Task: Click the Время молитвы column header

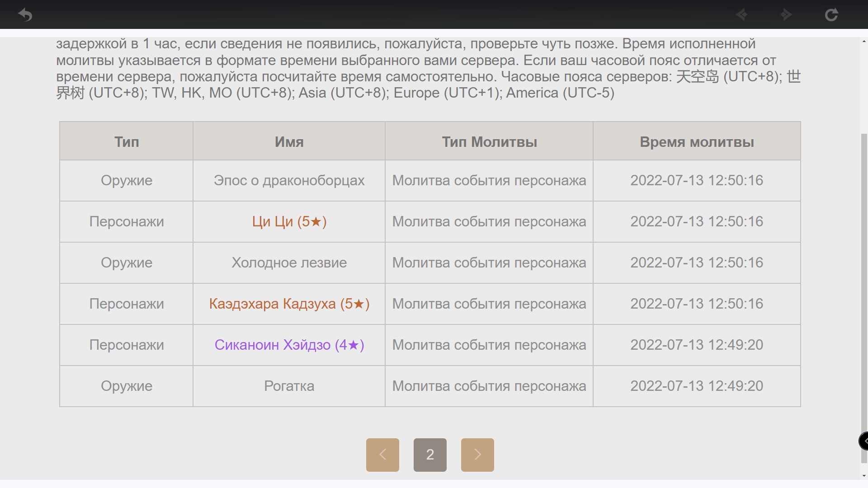Action: point(697,141)
